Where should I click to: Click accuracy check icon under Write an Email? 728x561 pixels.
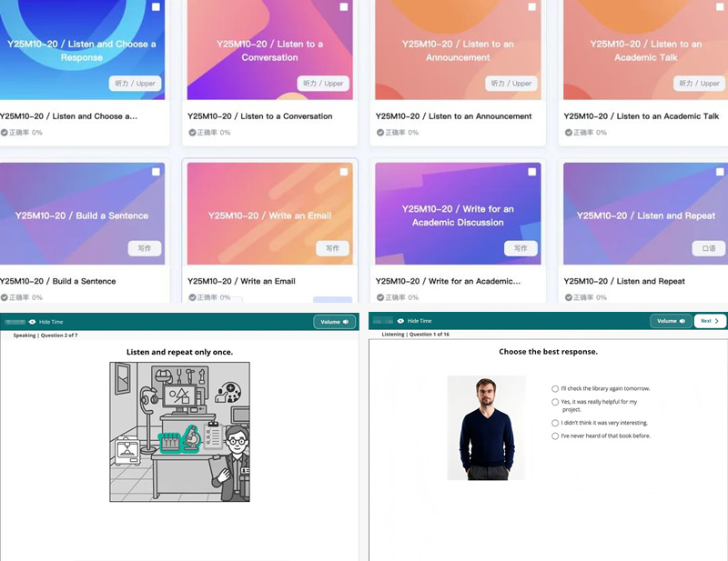[192, 297]
